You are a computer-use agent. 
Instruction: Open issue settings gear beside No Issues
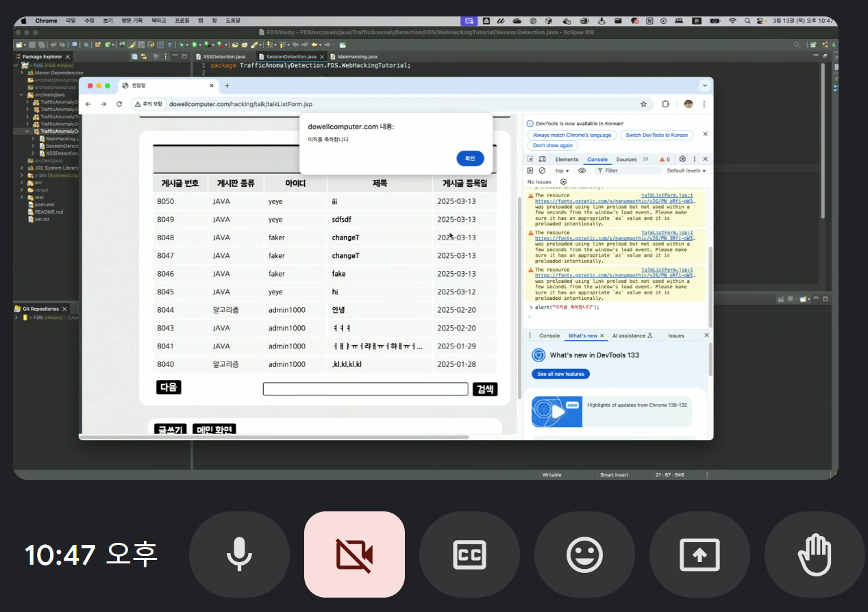tap(564, 182)
